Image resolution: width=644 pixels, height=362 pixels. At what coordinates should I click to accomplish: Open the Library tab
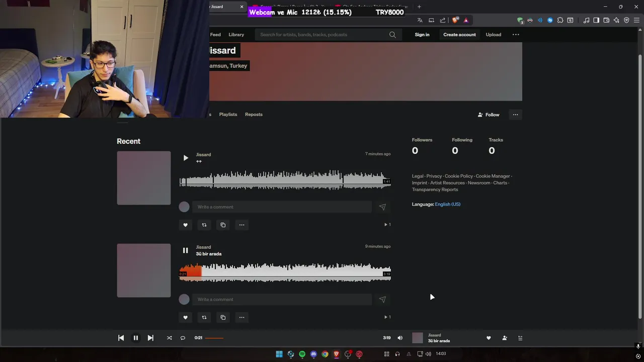click(236, 35)
